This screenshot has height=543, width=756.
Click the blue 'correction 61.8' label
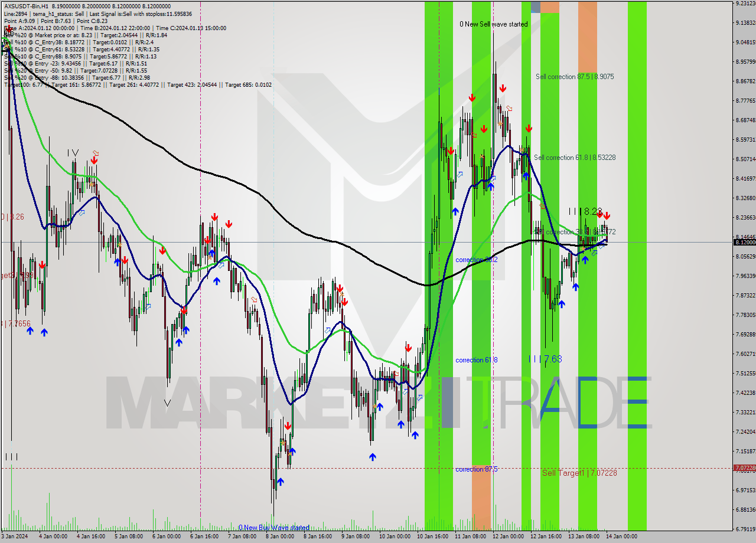click(x=476, y=360)
